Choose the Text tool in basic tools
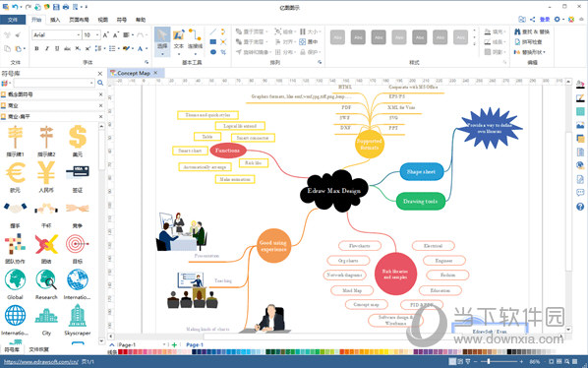Viewport: 588px width, 368px height. [179, 40]
